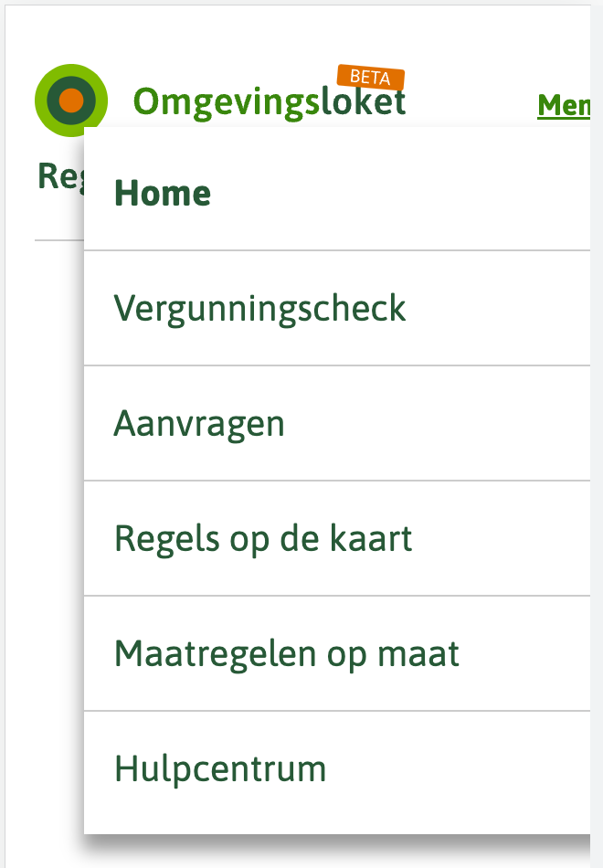Select the orange BETA badge
The width and height of the screenshot is (603, 868).
click(368, 79)
